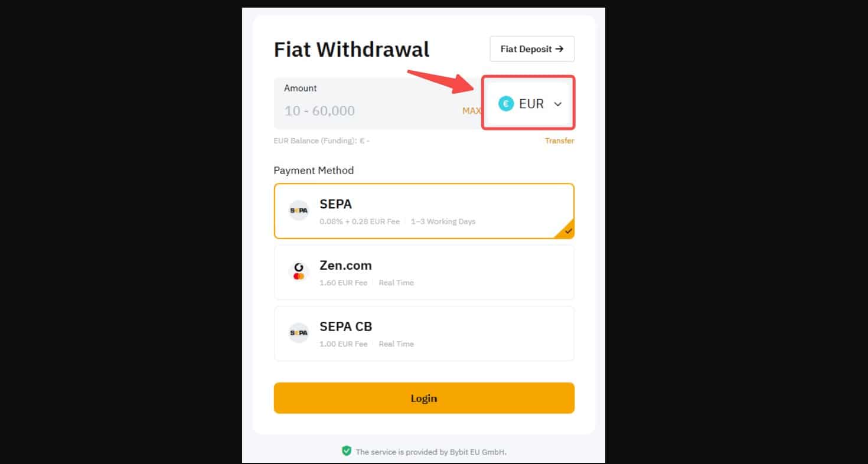Click the Fiat Deposit button
The height and width of the screenshot is (464, 868).
(x=531, y=49)
